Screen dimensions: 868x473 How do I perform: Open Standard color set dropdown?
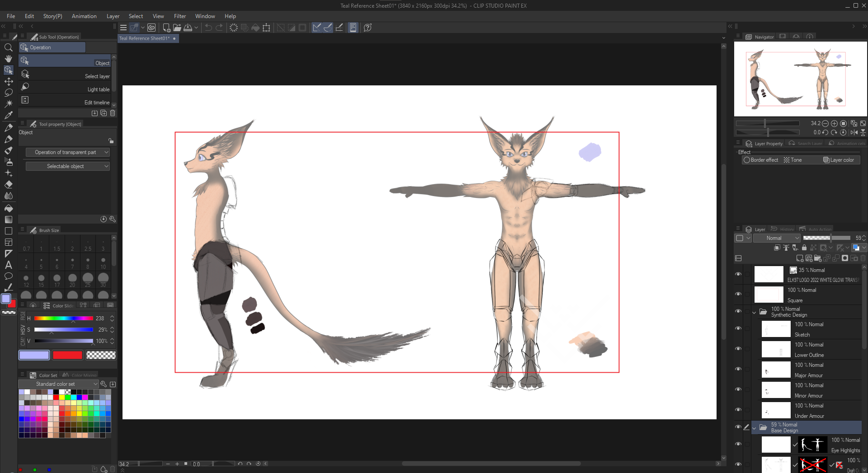point(58,384)
